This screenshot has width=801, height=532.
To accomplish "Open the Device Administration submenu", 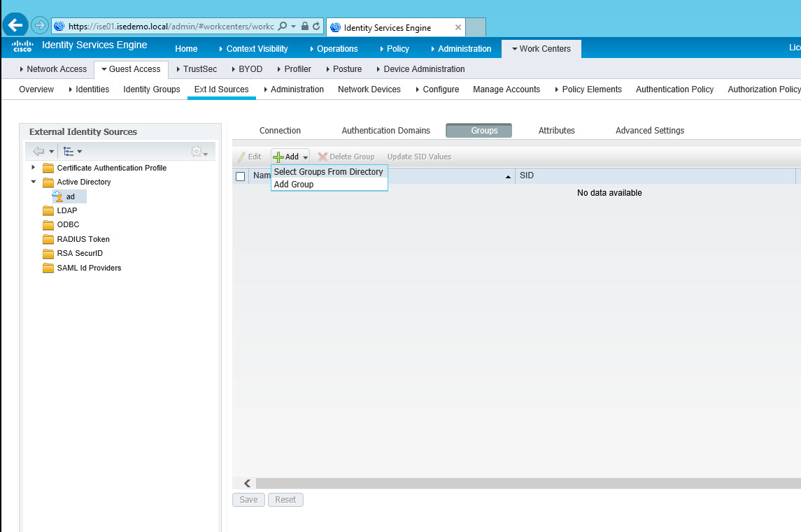I will pyautogui.click(x=420, y=69).
